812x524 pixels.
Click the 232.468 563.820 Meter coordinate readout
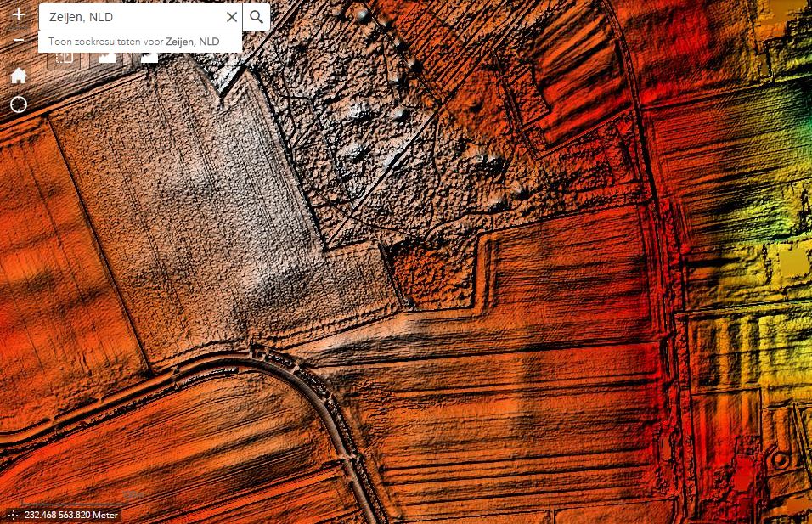71,515
